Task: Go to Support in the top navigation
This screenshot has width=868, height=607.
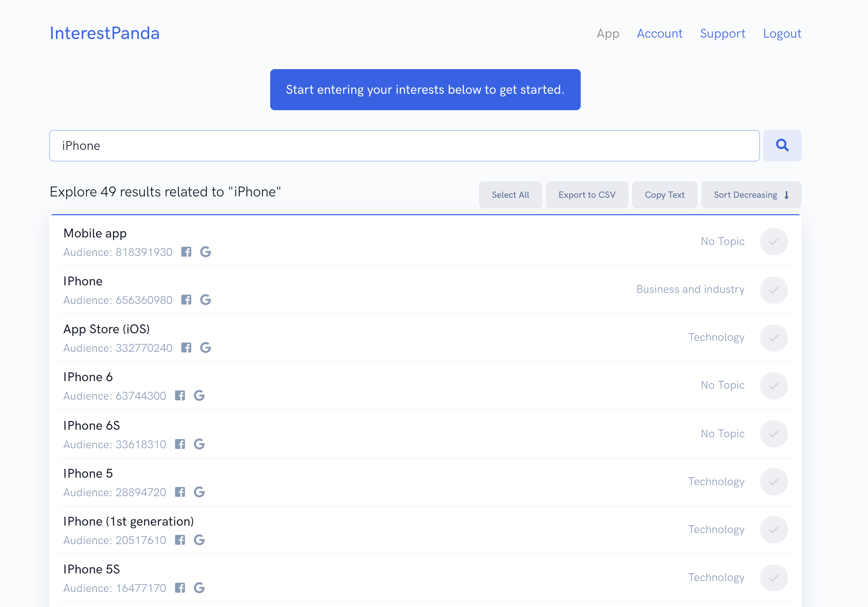Action: [722, 34]
